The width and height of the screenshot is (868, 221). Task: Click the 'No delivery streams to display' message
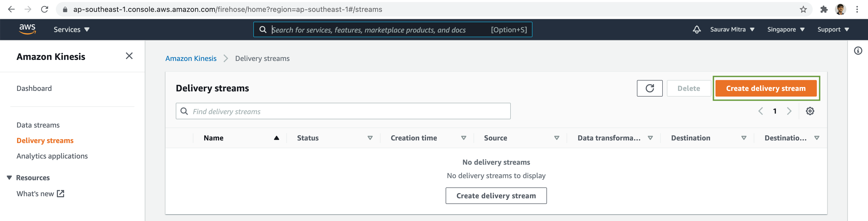(496, 176)
